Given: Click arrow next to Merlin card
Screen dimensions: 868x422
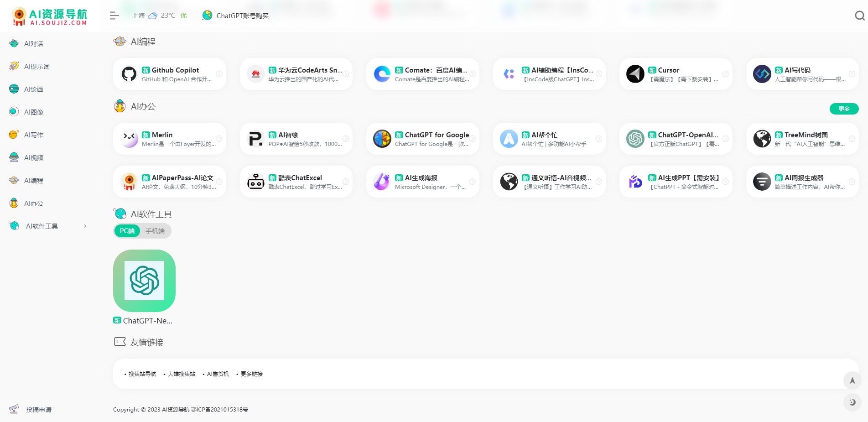Looking at the screenshot, I should (219, 139).
